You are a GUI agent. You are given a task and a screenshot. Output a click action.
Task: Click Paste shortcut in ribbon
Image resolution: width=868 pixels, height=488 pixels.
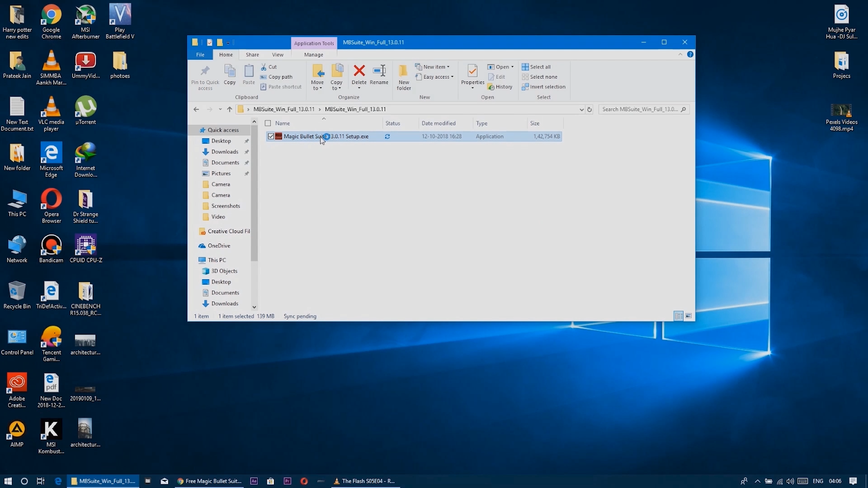281,87
